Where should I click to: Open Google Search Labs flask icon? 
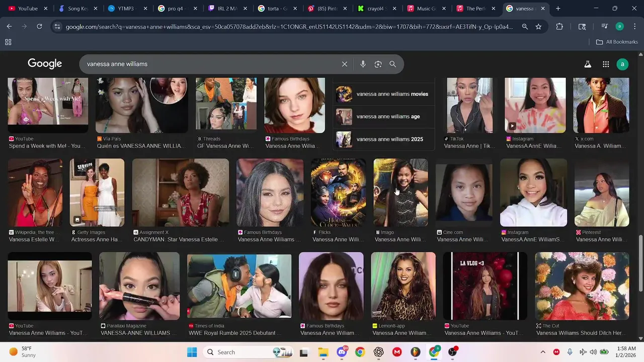587,64
